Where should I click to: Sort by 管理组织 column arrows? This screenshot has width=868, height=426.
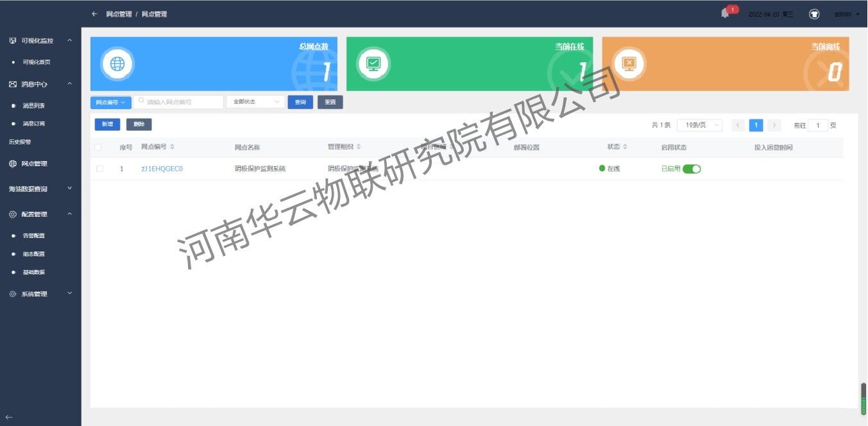359,147
